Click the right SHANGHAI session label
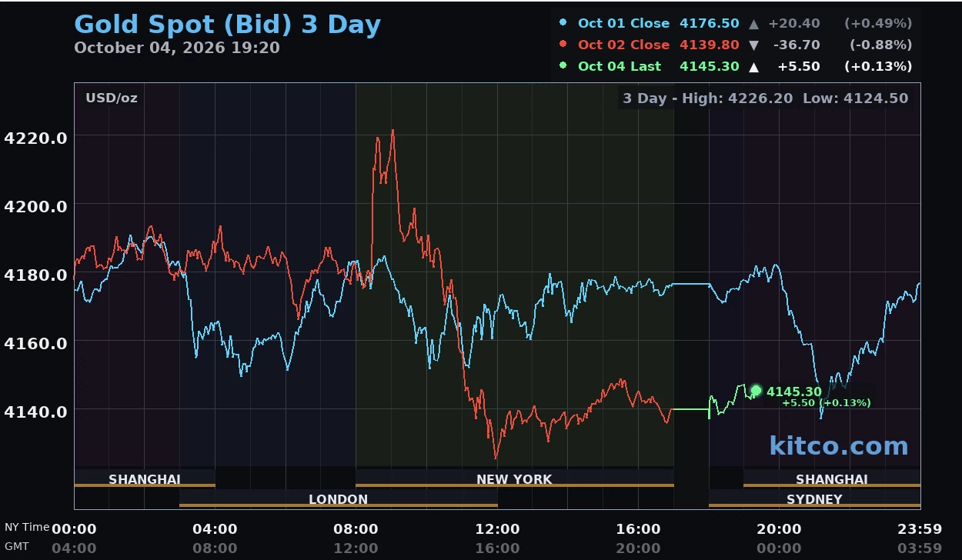The width and height of the screenshot is (962, 560). point(832,479)
